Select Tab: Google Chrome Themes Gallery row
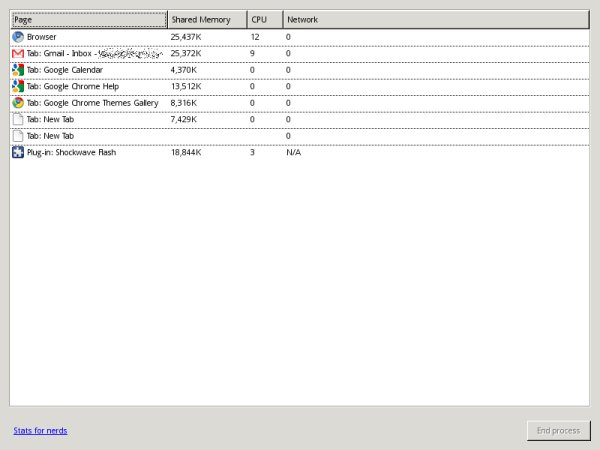The image size is (600, 450). [300, 103]
